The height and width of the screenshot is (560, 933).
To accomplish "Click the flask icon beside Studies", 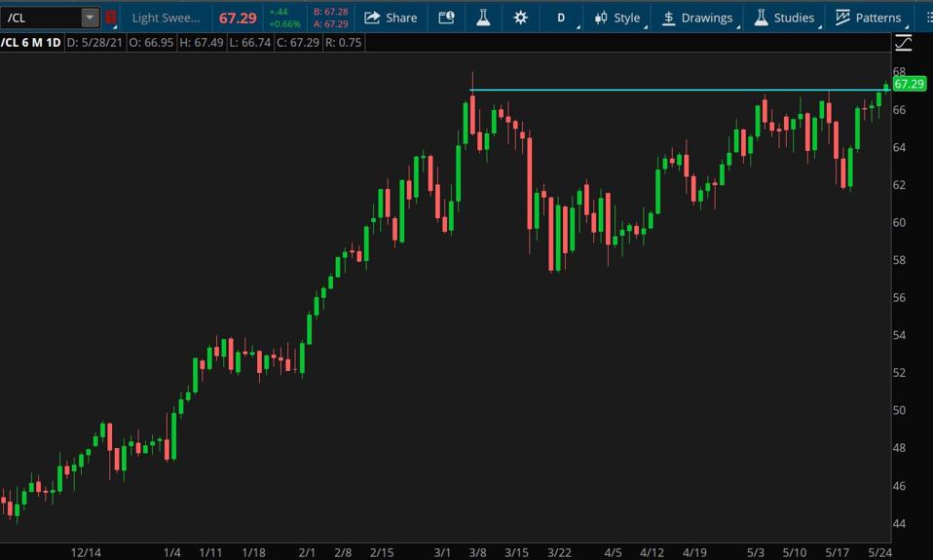I will [762, 18].
